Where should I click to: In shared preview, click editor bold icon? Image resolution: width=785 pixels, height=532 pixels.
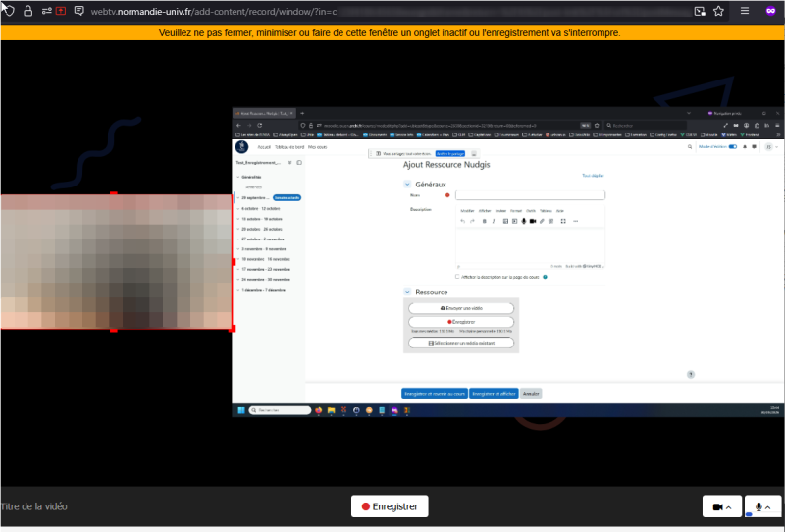point(484,221)
